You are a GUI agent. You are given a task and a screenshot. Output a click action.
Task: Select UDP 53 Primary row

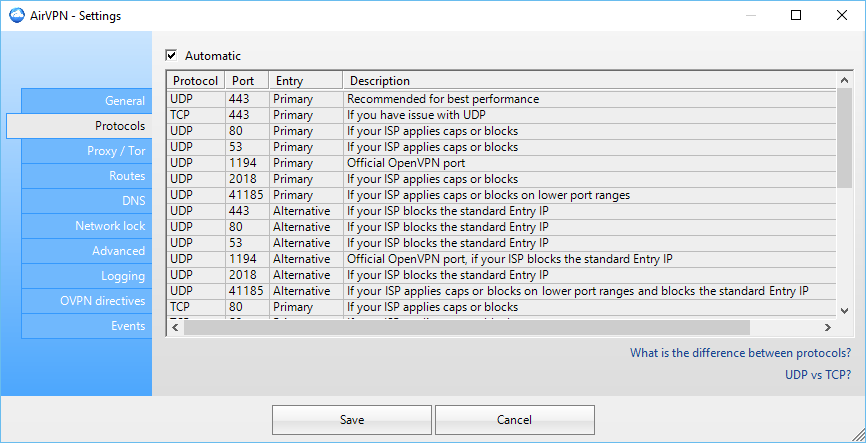click(502, 147)
